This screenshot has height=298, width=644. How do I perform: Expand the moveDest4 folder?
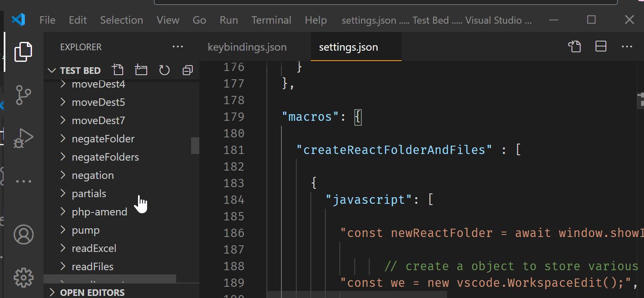tap(121, 84)
